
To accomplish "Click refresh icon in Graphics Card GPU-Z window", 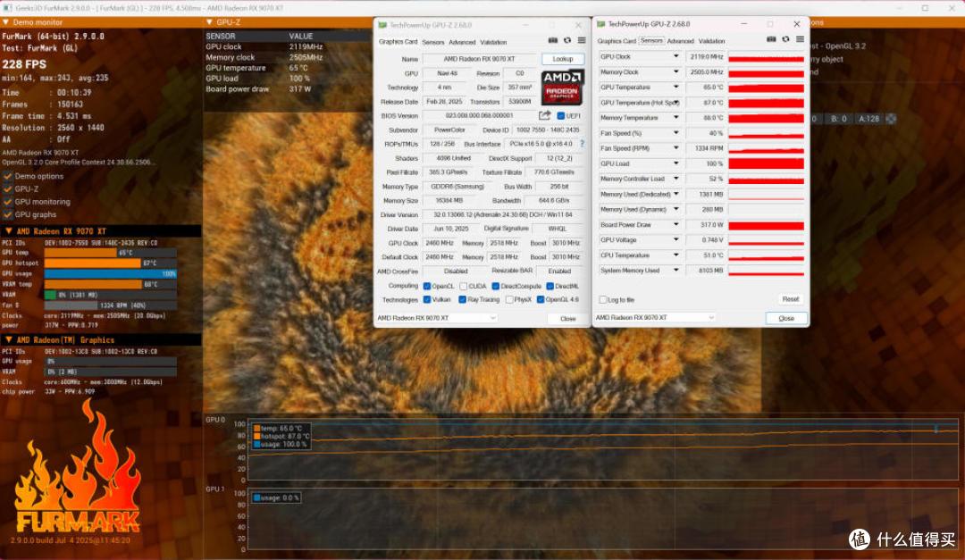I will click(x=566, y=40).
